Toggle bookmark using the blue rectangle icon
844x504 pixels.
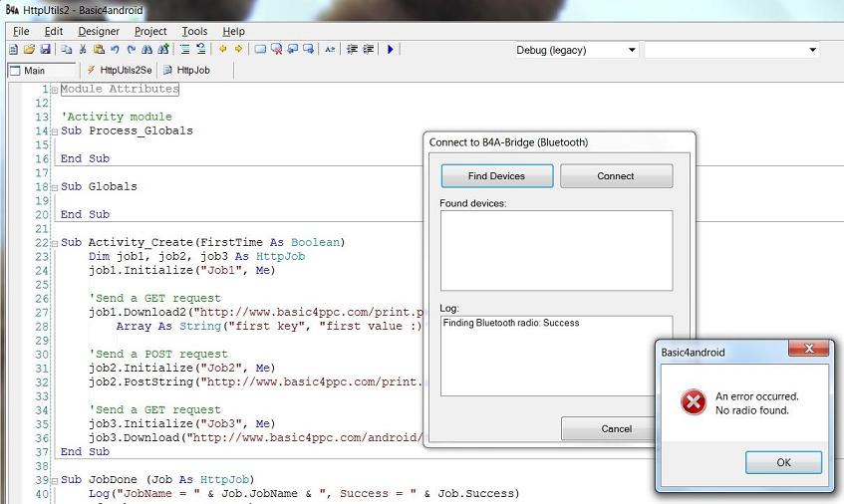[x=260, y=50]
